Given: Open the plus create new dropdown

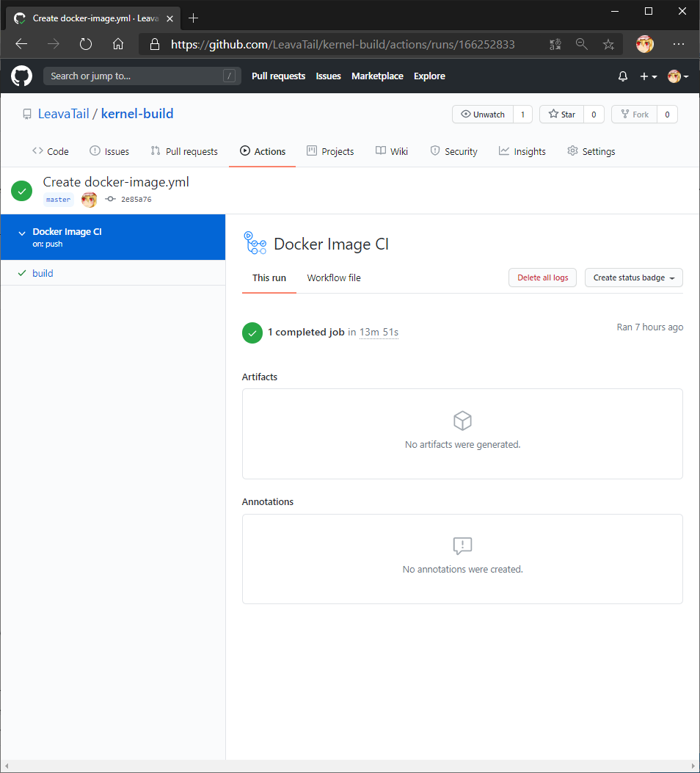Looking at the screenshot, I should [649, 76].
